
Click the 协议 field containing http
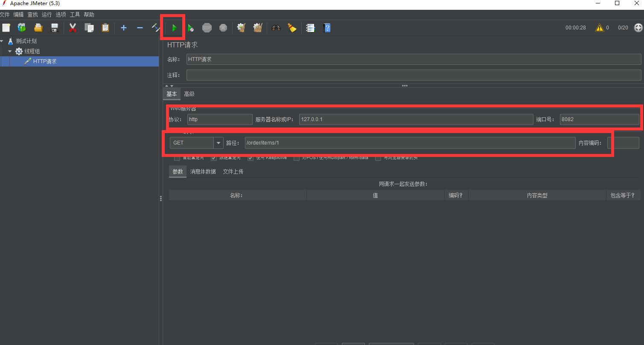tap(220, 119)
